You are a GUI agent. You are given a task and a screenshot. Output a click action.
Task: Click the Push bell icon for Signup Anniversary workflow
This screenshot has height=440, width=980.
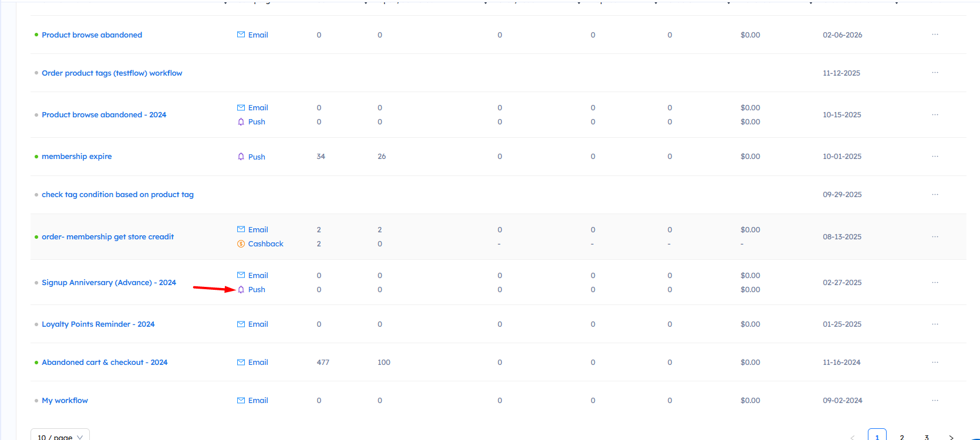241,290
